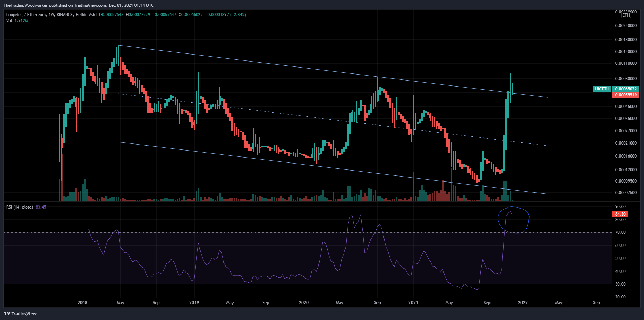Click the 2020 label on the time axis
Image resolution: width=644 pixels, height=320 pixels.
pyautogui.click(x=304, y=303)
